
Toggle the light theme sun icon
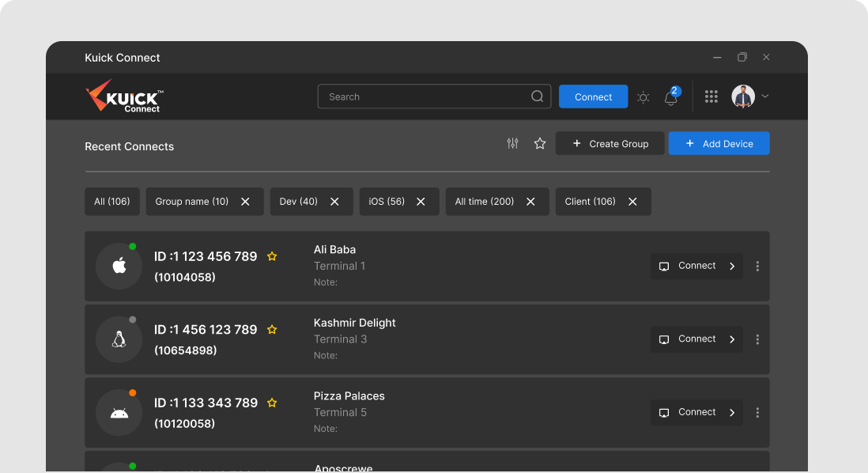643,97
